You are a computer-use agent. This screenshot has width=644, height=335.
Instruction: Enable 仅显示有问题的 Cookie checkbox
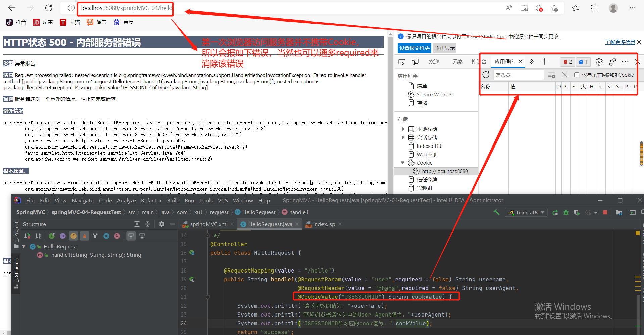577,75
